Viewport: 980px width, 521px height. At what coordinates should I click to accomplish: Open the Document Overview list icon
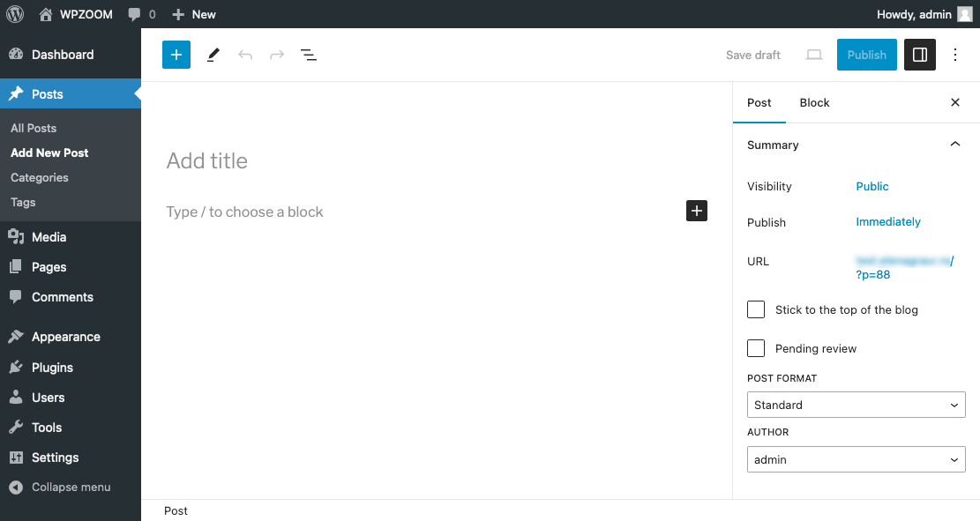pyautogui.click(x=309, y=55)
